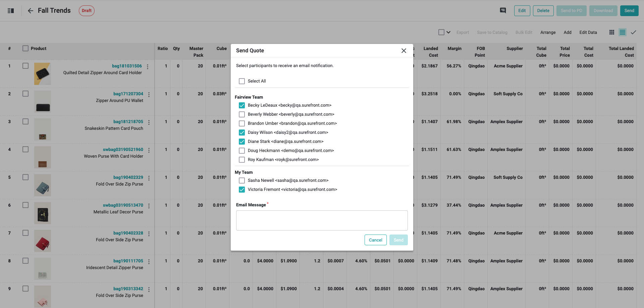Close the Send Quote dialog
The height and width of the screenshot is (308, 644).
[x=404, y=51]
